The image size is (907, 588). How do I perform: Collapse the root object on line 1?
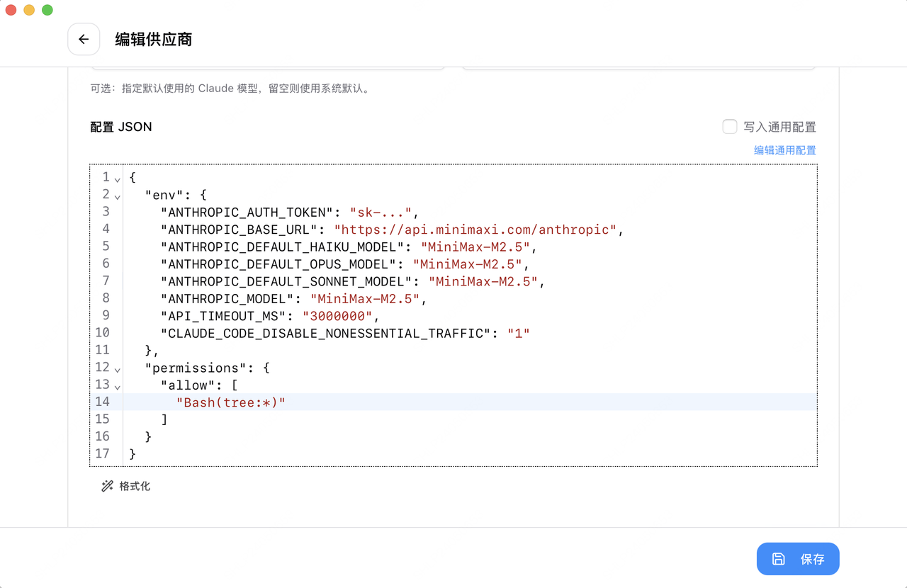pyautogui.click(x=118, y=179)
